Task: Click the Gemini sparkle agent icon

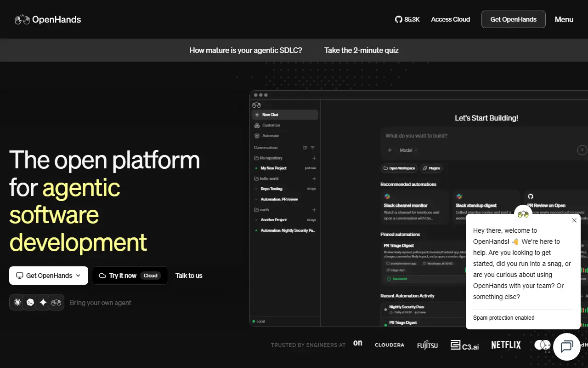Action: tap(43, 302)
